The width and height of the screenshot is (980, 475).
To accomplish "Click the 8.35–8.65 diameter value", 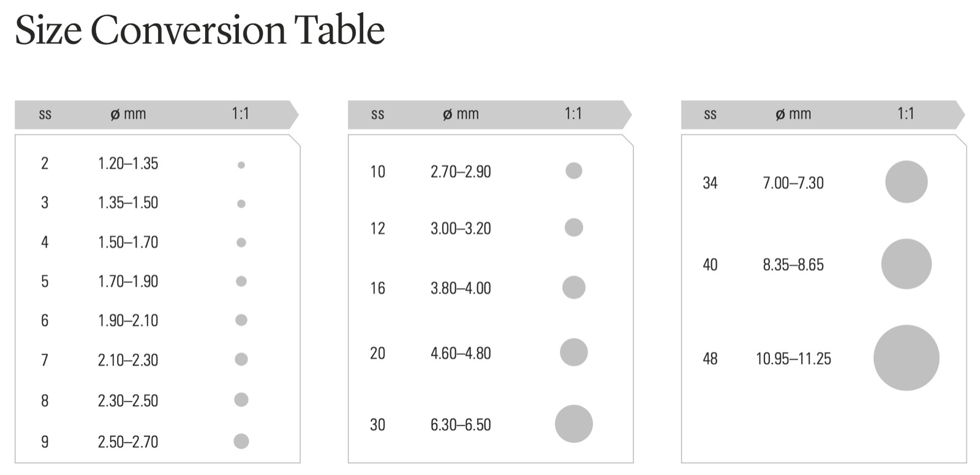I will [x=793, y=265].
